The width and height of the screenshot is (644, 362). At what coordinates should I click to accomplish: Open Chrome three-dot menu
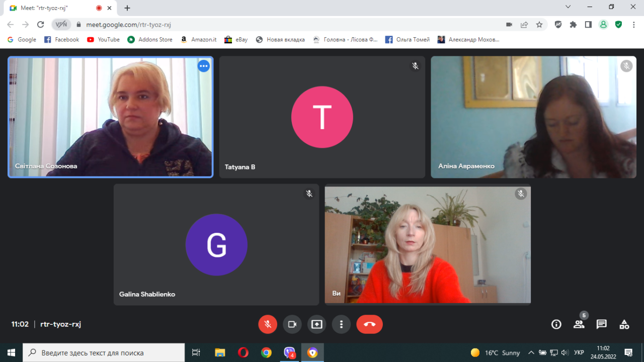pyautogui.click(x=633, y=24)
